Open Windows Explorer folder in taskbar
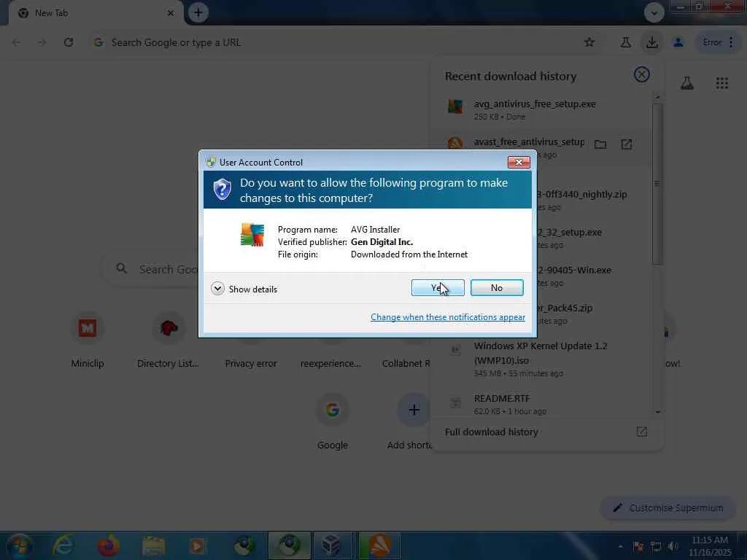 point(153,545)
